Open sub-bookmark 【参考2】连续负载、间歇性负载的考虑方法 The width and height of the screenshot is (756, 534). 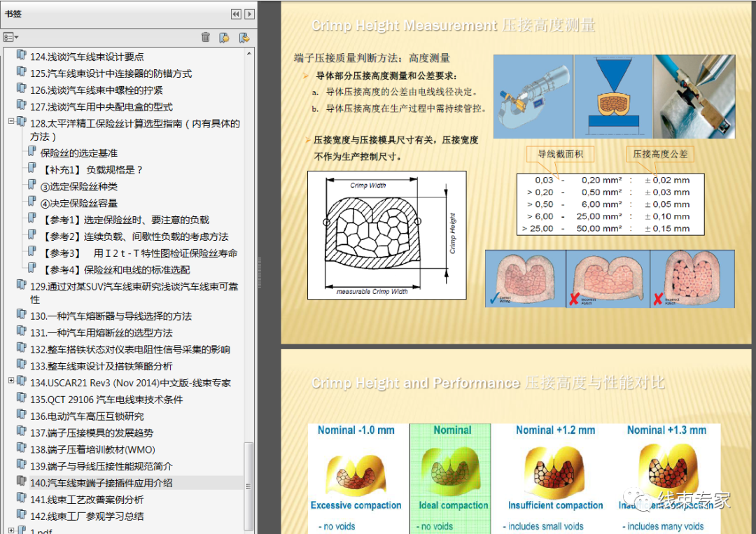click(134, 237)
